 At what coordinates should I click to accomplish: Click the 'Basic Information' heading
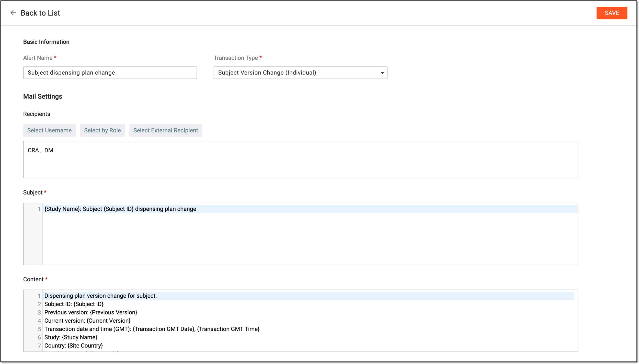coord(46,42)
